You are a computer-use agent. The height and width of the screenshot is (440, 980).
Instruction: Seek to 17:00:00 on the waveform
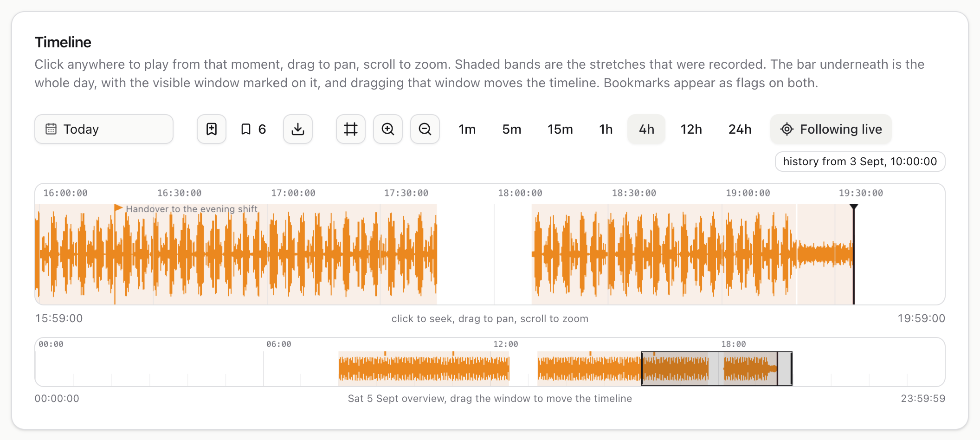click(x=267, y=254)
